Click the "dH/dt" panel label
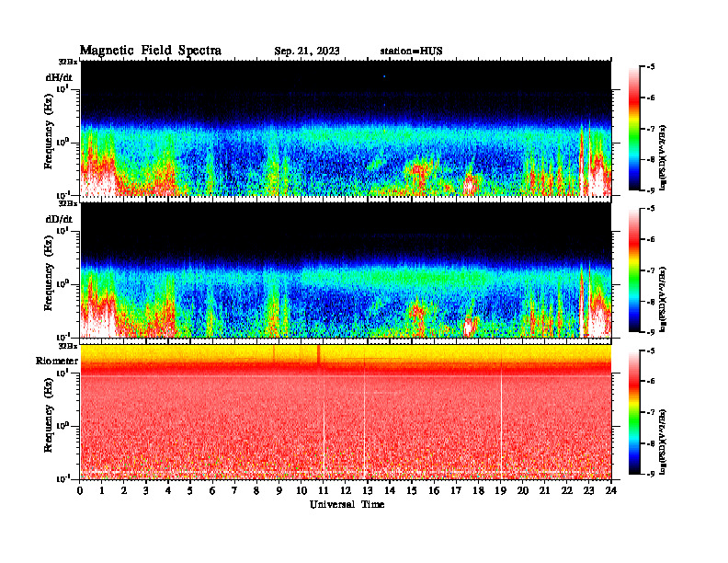This screenshot has height=563, width=728. pyautogui.click(x=59, y=77)
